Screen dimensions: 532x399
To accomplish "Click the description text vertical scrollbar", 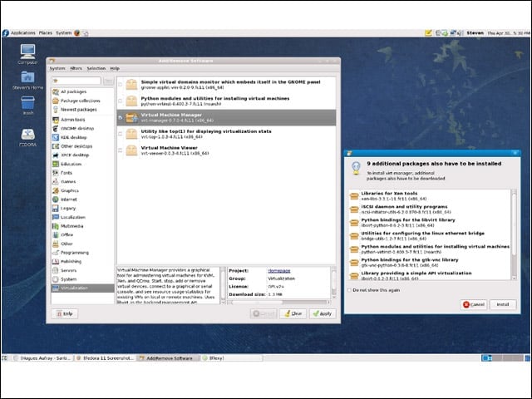I will 223,285.
